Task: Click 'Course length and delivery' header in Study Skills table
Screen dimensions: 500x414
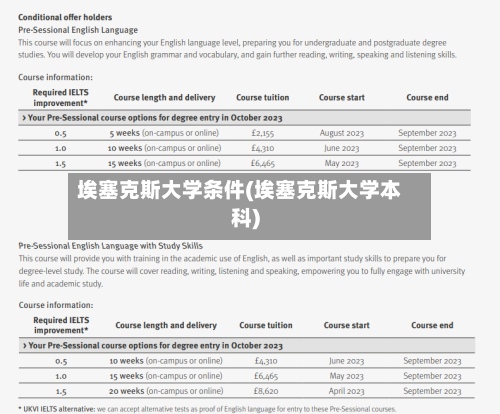Action: (x=166, y=325)
